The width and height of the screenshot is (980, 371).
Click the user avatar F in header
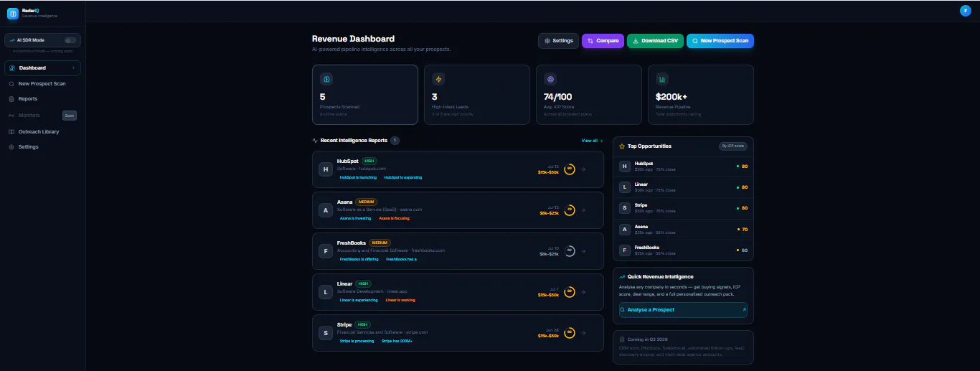pos(964,10)
